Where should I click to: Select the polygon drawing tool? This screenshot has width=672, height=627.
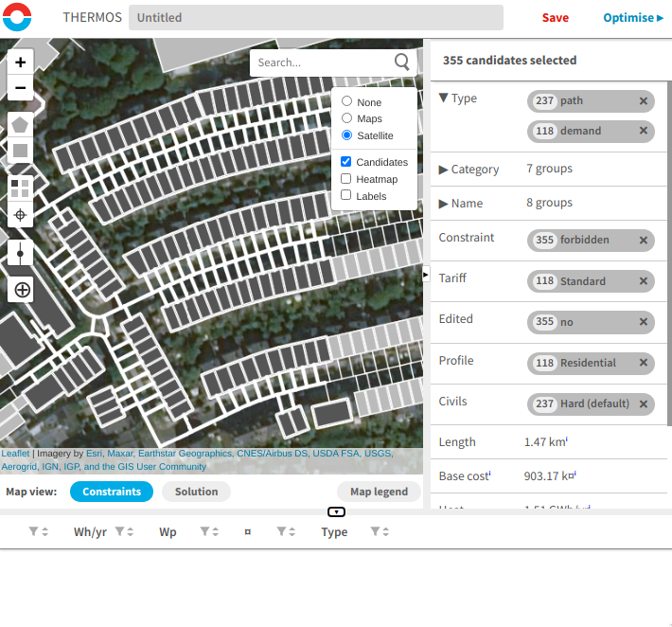[20, 125]
